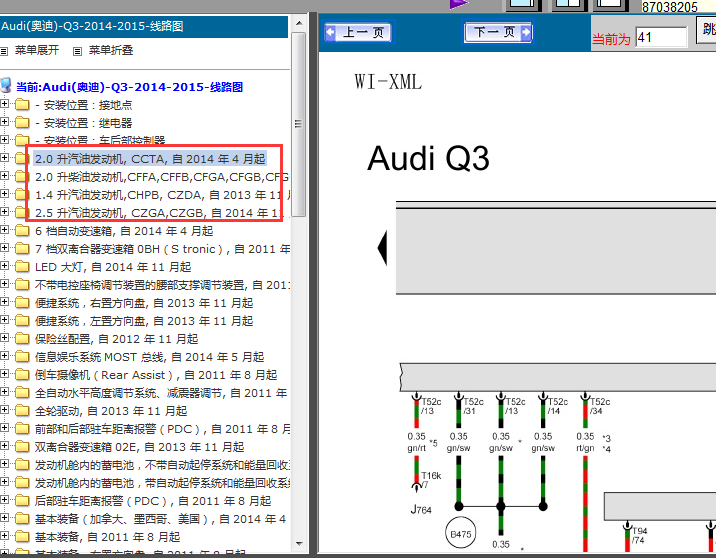Select 便捷系统，右置方向盘 item
The width and height of the screenshot is (716, 558).
[144, 303]
